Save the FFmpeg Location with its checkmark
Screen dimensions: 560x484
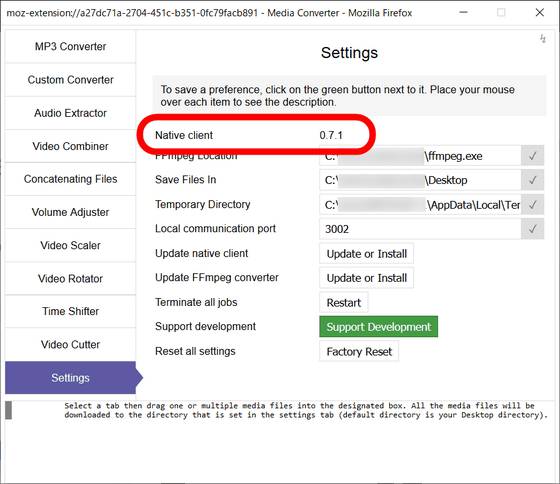[x=532, y=156]
